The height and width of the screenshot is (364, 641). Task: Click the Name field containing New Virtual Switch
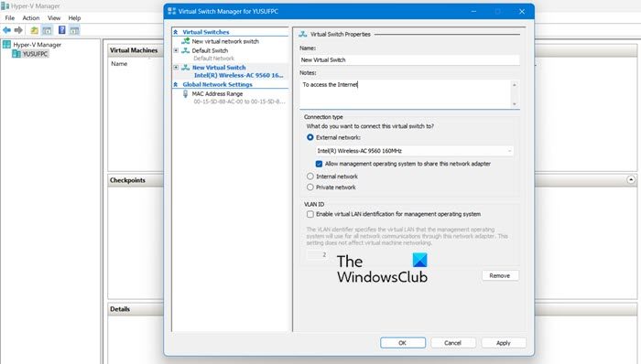(x=409, y=60)
